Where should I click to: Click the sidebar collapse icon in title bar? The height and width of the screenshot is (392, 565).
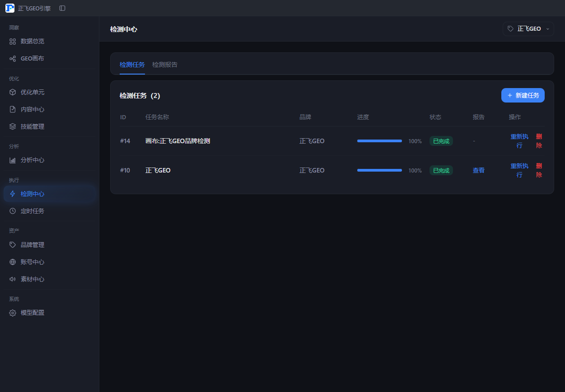tap(62, 8)
